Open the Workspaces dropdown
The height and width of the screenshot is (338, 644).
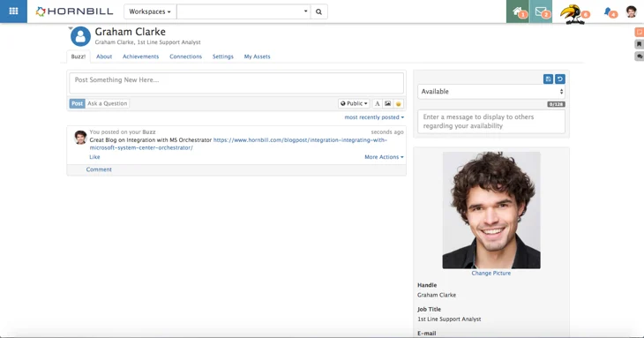pyautogui.click(x=150, y=11)
